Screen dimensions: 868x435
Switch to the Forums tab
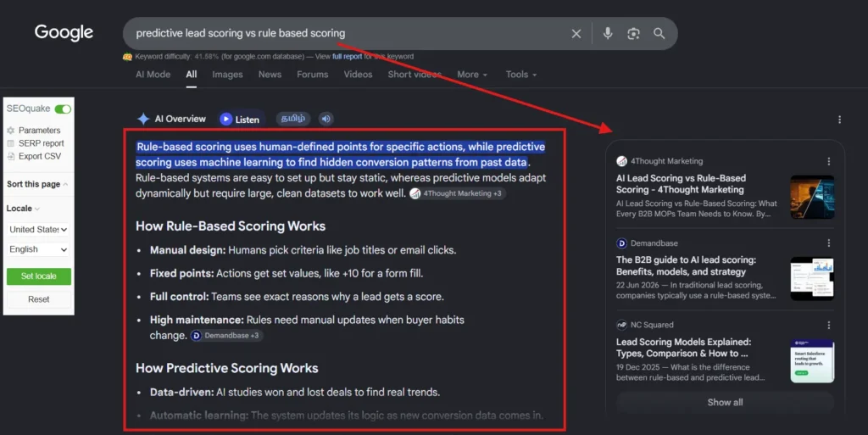pos(312,74)
